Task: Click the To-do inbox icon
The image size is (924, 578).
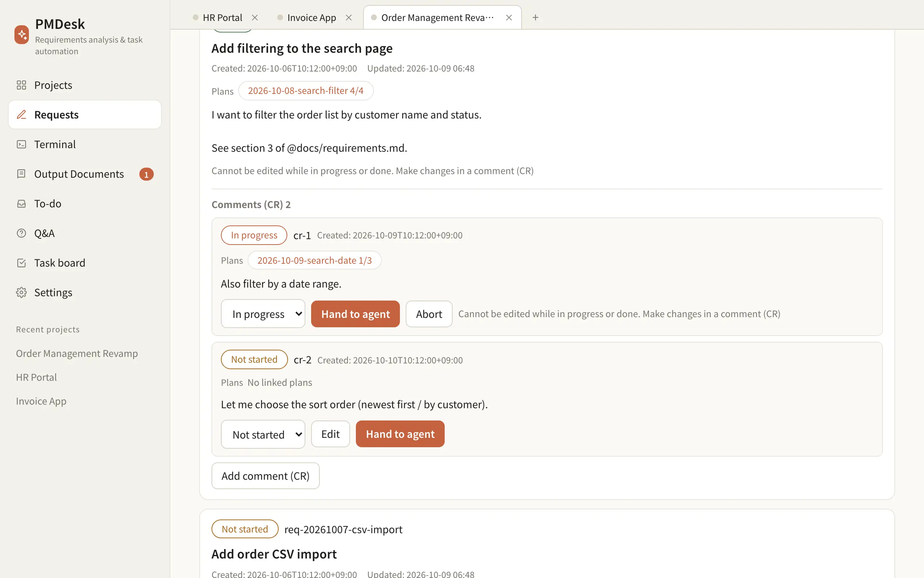Action: coord(21,203)
